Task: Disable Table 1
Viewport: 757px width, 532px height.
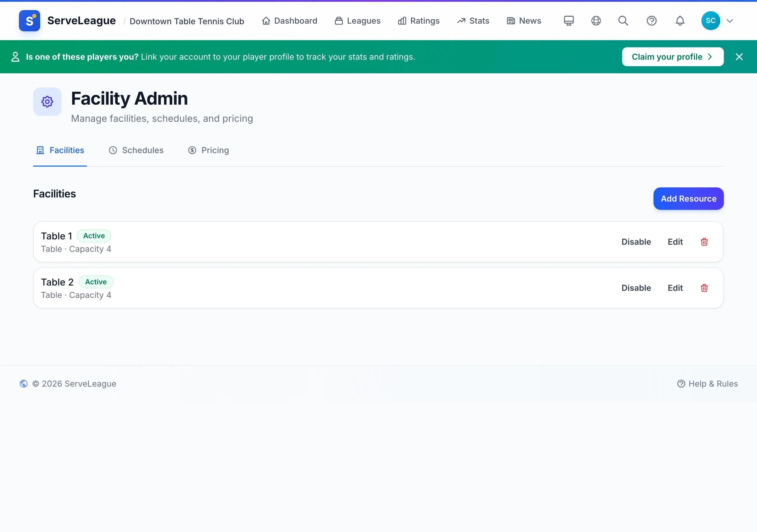Action: tap(636, 241)
